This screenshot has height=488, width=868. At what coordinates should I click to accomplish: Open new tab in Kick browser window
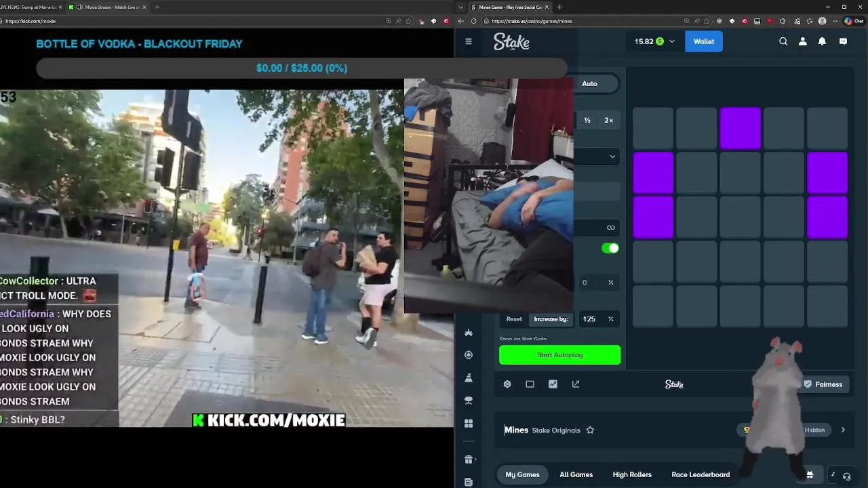(157, 7)
